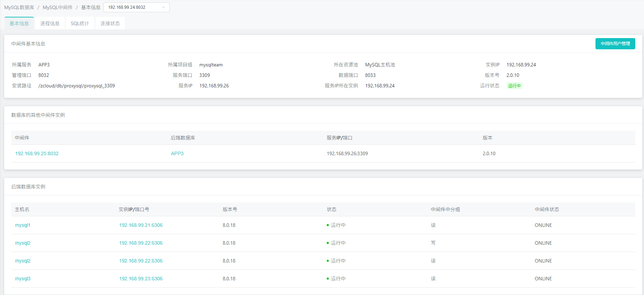This screenshot has width=644, height=295.
Task: Click the green 运行中 status badge
Action: pyautogui.click(x=514, y=86)
